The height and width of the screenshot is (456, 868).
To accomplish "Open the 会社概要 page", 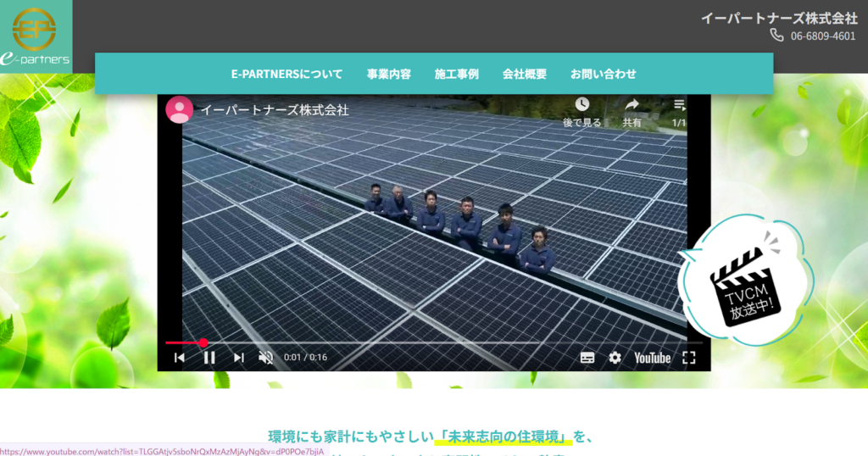I will click(525, 74).
